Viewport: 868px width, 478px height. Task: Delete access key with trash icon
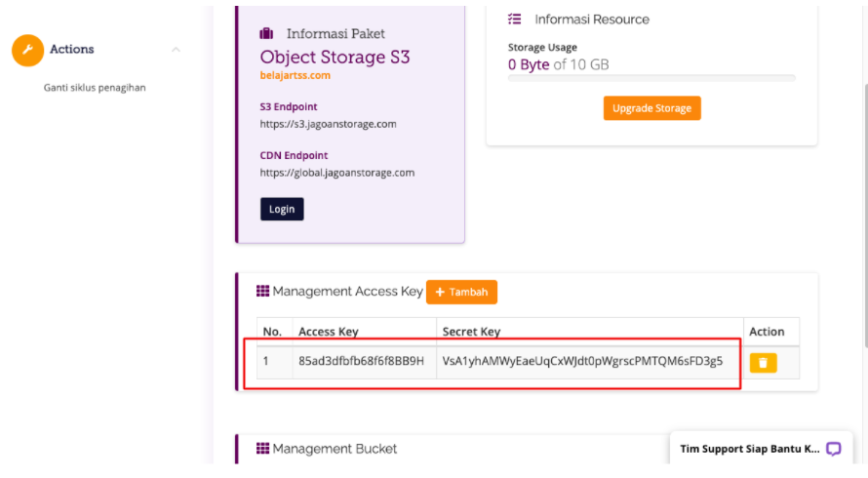[764, 363]
